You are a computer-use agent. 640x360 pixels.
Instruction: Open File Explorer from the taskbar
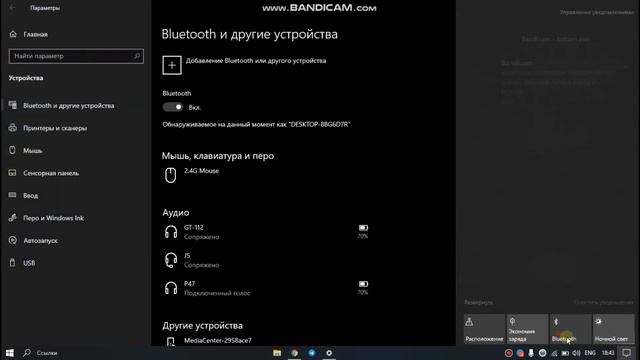pyautogui.click(x=277, y=353)
